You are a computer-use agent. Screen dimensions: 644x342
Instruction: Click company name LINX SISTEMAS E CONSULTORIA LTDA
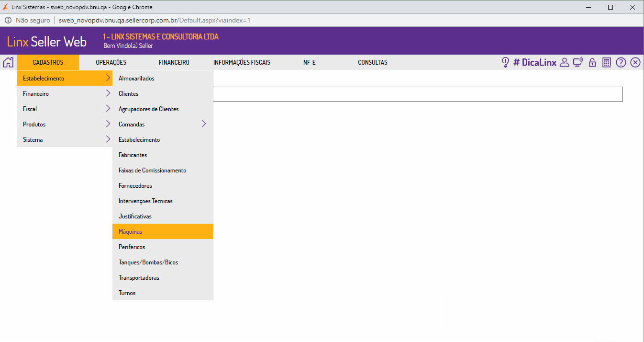click(x=161, y=37)
